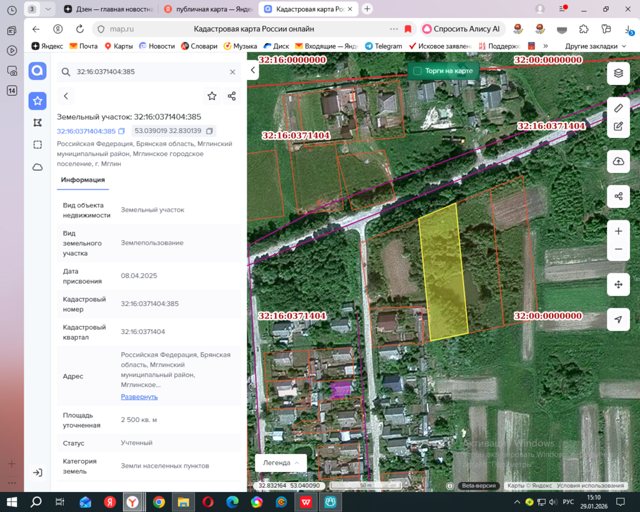Click the cadastral number link 32:16:0371404:385
The height and width of the screenshot is (512, 640).
point(86,131)
